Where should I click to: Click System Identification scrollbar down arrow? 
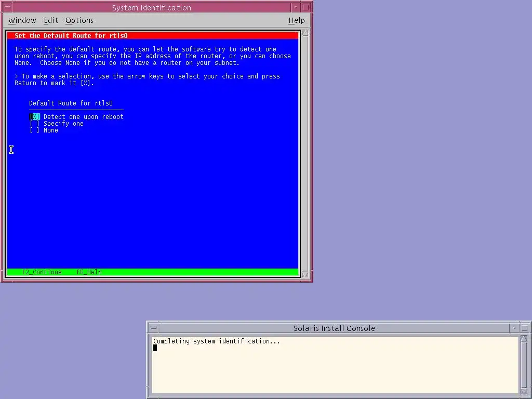coord(305,275)
